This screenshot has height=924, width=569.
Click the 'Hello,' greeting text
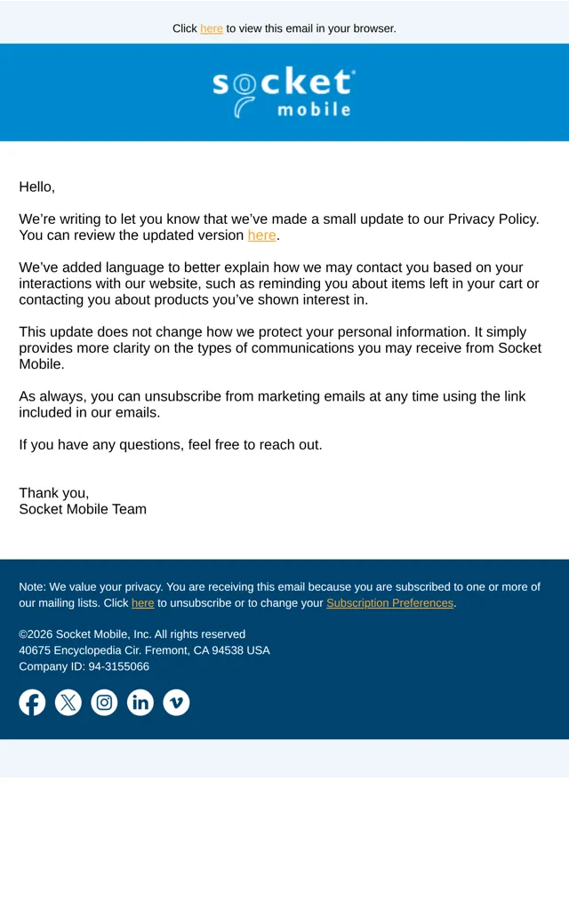coord(36,187)
